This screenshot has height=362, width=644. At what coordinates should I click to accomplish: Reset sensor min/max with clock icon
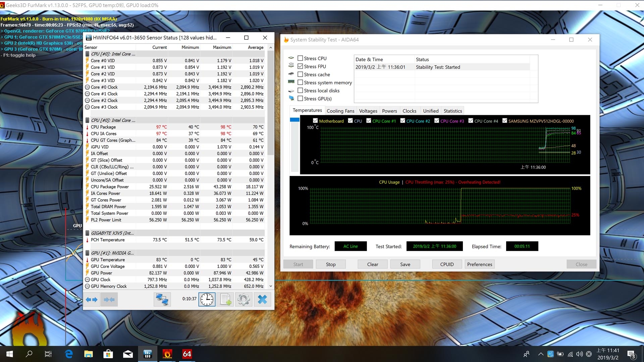point(207,299)
